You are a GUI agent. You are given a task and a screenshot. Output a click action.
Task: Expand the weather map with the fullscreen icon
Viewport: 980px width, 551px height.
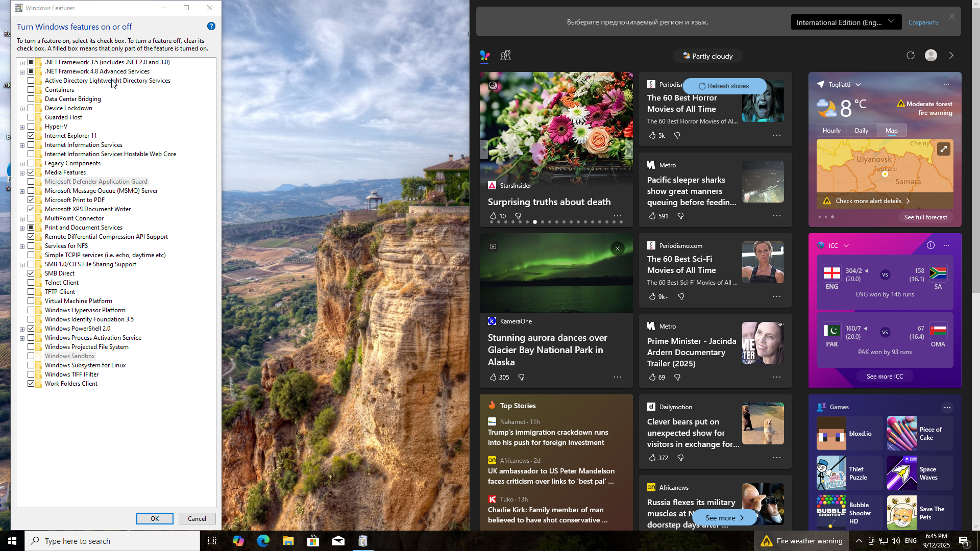[x=943, y=149]
